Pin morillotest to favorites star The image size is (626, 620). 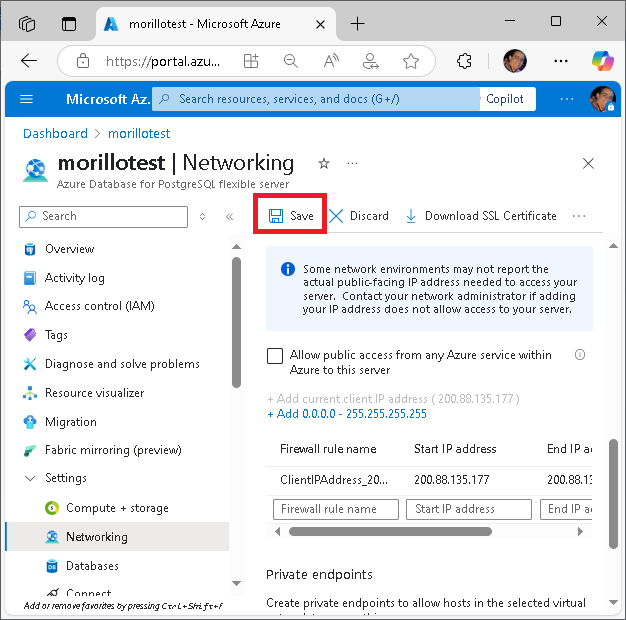click(x=324, y=163)
